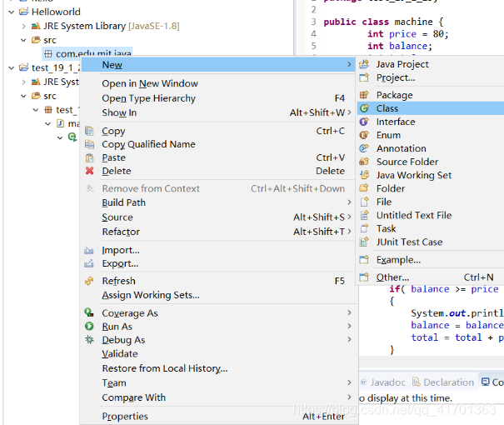Click the Coverage As icon

(x=89, y=312)
